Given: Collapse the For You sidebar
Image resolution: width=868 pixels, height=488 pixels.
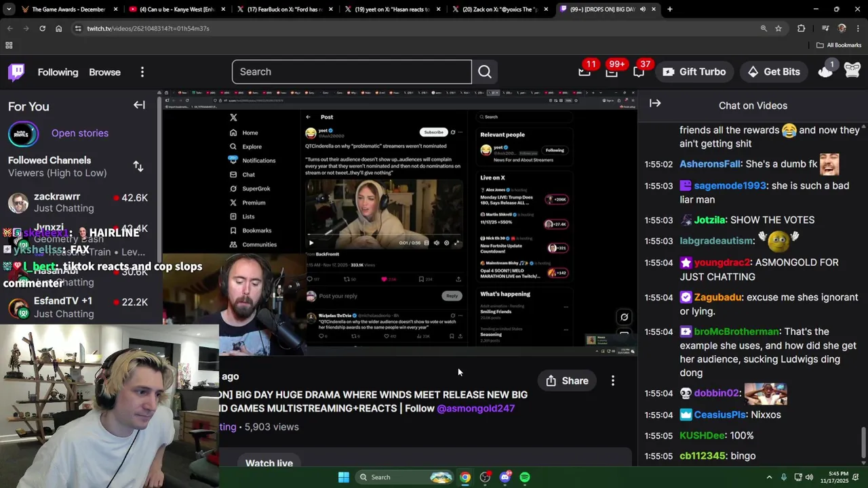Looking at the screenshot, I should [x=139, y=105].
